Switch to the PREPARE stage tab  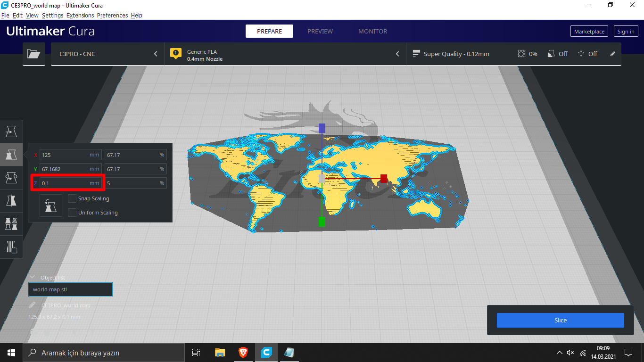point(269,31)
